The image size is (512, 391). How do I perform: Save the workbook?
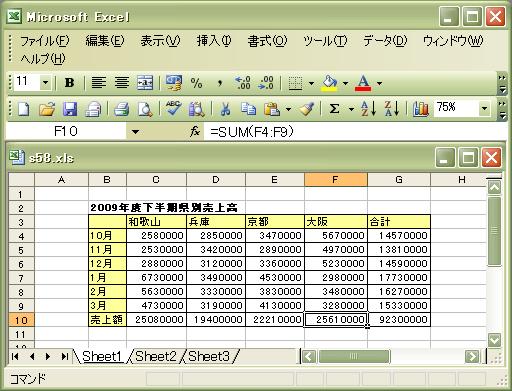(70, 109)
